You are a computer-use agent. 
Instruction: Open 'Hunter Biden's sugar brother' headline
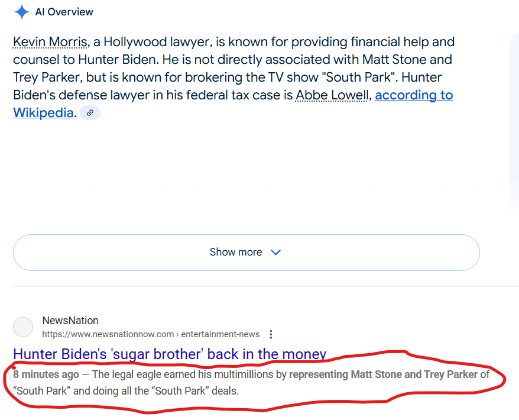pos(170,354)
